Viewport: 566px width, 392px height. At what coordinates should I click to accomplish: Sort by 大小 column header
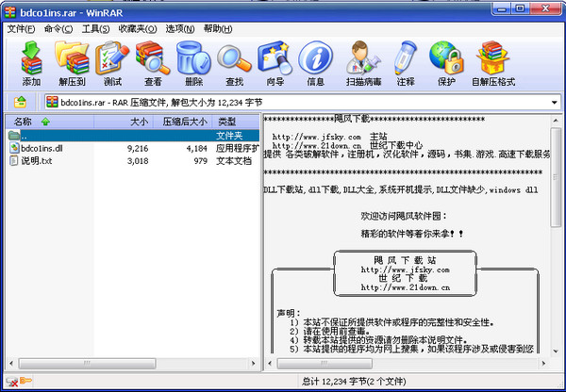tap(124, 122)
